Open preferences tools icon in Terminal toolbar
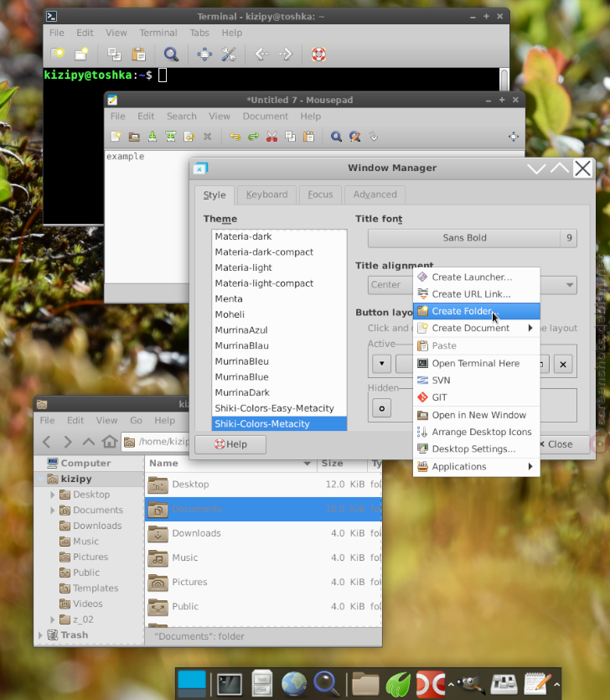610x700 pixels. coord(229,54)
